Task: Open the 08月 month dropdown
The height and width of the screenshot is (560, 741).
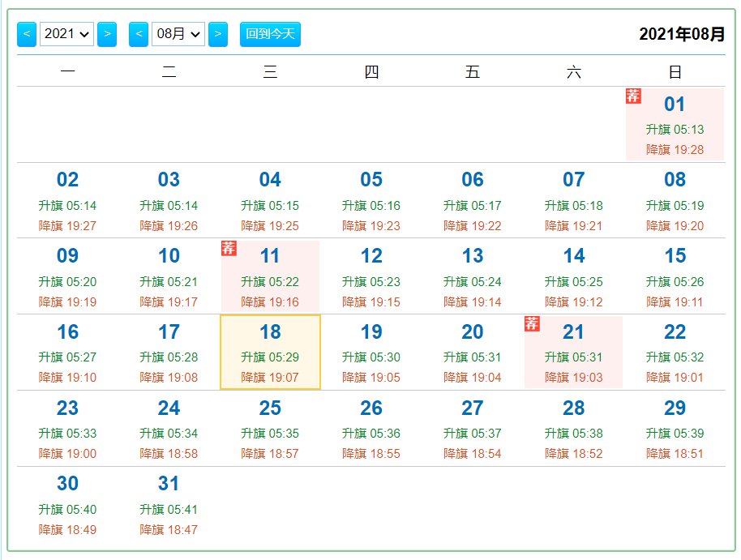Action: coord(178,34)
